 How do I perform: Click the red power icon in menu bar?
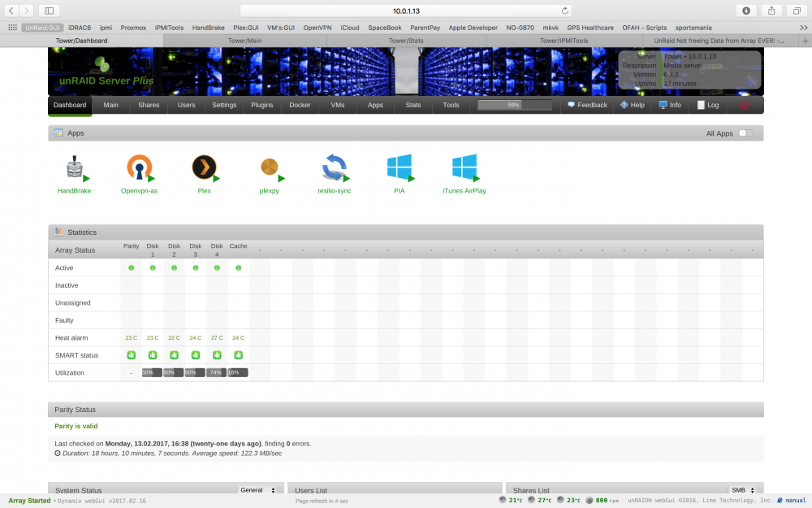[744, 105]
